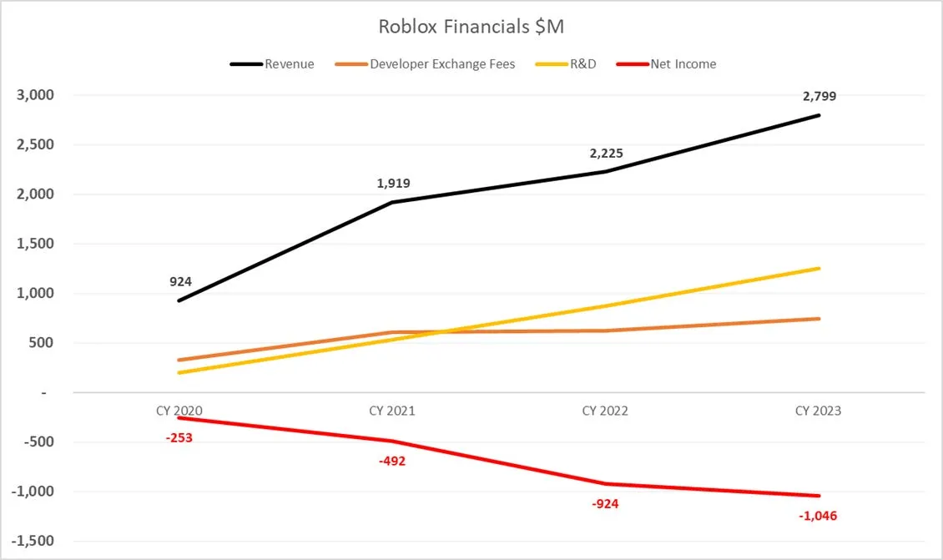Select the Revenue legend entry

[289, 64]
